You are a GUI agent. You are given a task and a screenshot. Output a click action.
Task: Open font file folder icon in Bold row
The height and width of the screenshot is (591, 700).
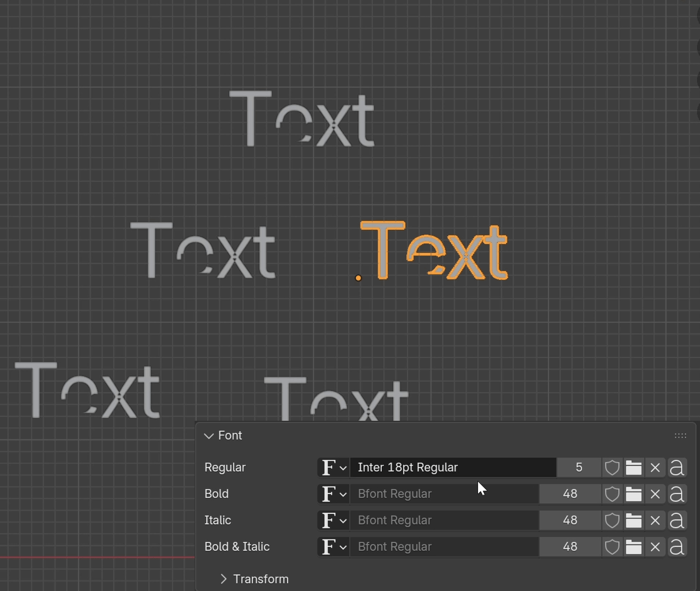click(x=634, y=494)
